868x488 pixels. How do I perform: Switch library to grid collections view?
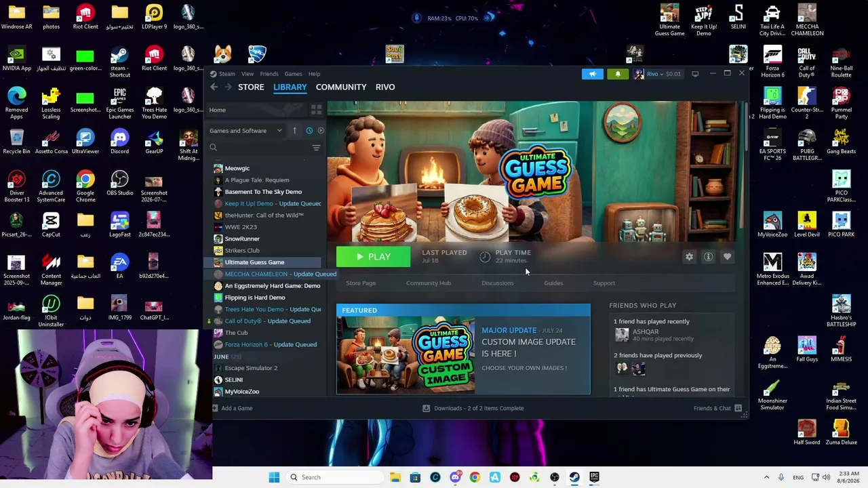(316, 110)
